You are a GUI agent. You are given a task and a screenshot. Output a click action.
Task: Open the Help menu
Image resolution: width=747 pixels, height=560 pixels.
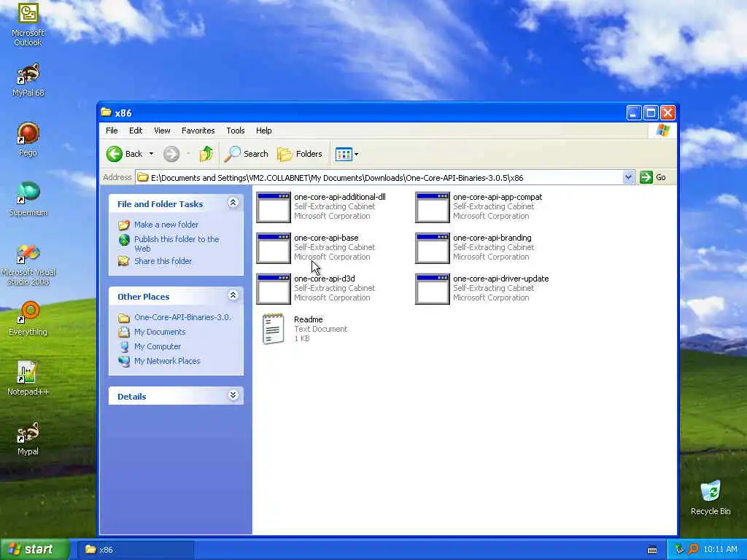263,131
